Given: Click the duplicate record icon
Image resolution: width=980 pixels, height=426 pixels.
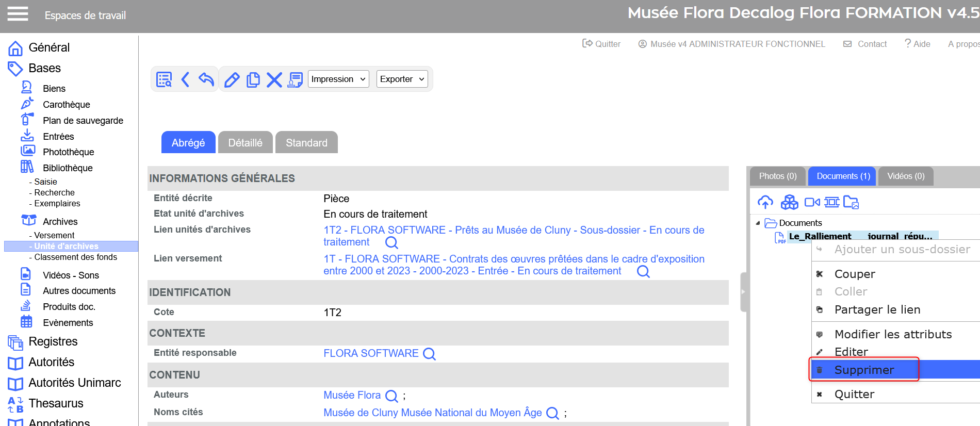Looking at the screenshot, I should (253, 79).
